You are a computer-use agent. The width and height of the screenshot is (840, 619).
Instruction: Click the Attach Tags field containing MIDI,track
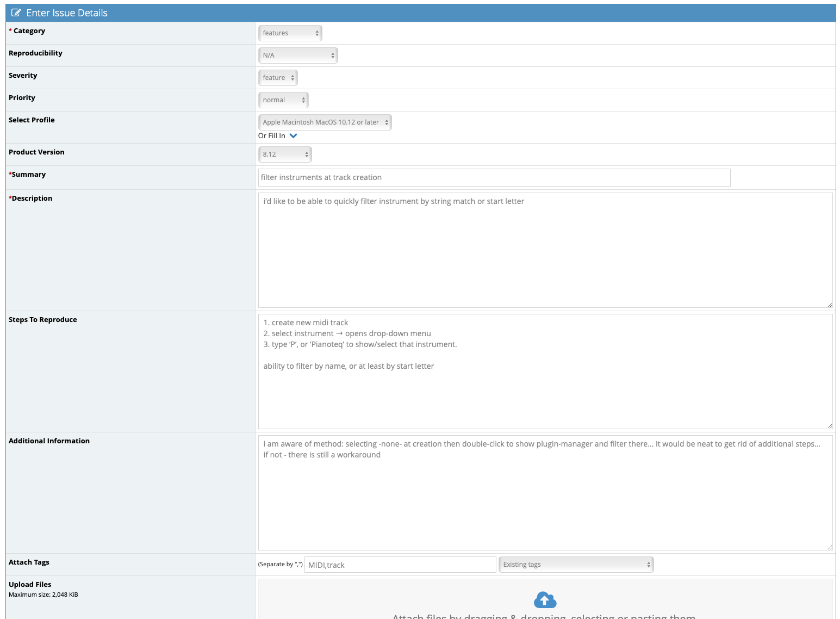tap(400, 565)
